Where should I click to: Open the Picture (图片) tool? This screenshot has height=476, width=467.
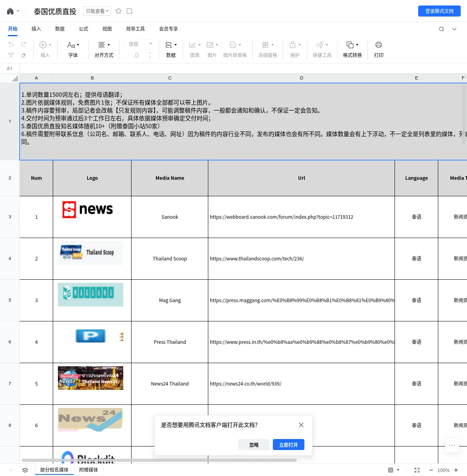pos(212,50)
